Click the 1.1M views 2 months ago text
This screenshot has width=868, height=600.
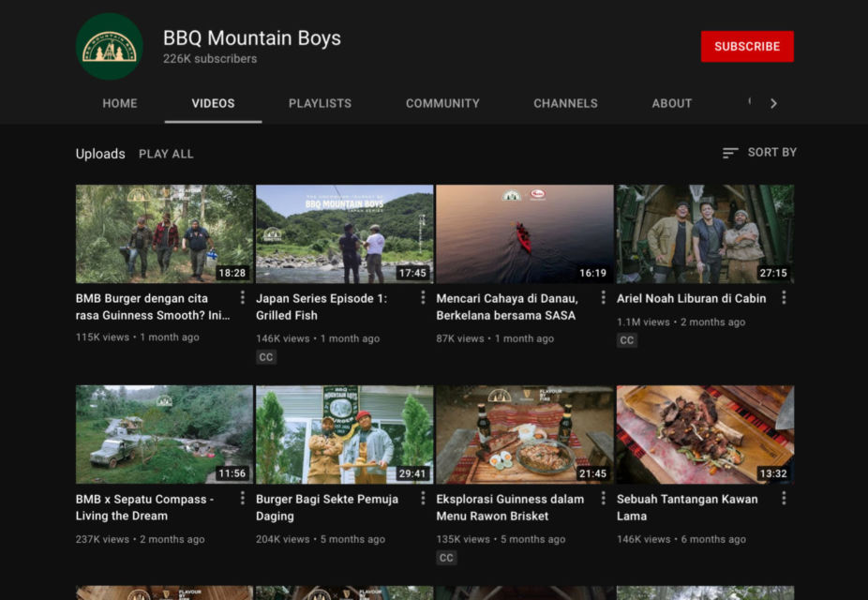[681, 322]
